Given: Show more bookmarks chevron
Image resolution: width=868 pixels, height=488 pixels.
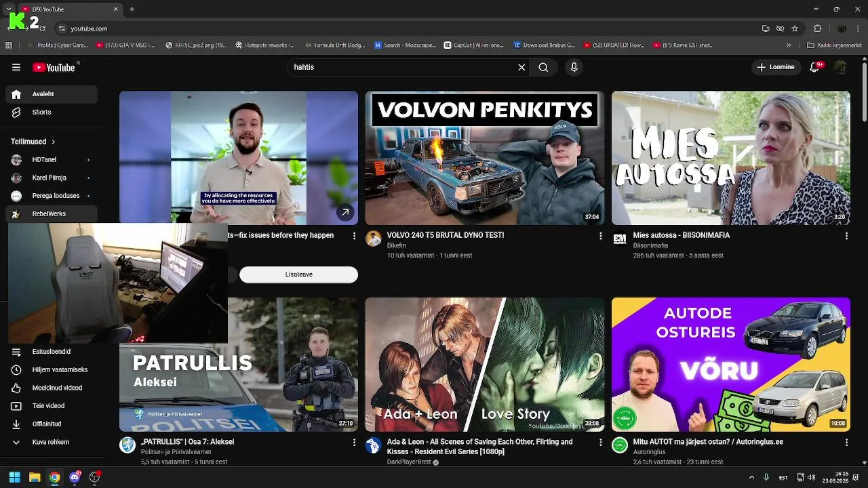Looking at the screenshot, I should tap(789, 45).
